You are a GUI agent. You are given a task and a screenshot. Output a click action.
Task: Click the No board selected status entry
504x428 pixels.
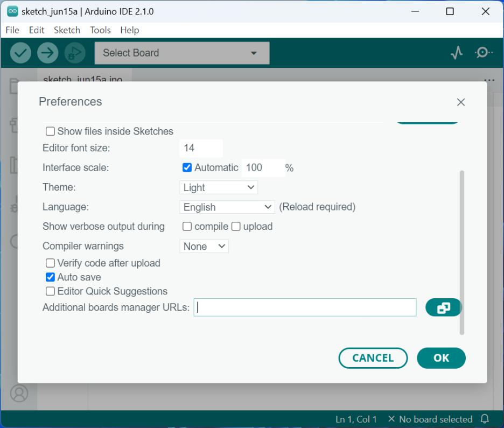[430, 419]
